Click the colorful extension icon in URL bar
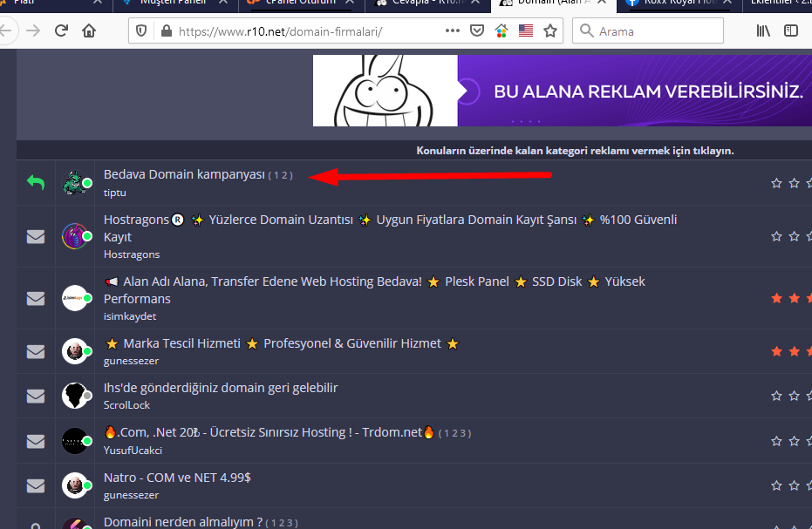Viewport: 812px width, 529px height. pos(502,31)
